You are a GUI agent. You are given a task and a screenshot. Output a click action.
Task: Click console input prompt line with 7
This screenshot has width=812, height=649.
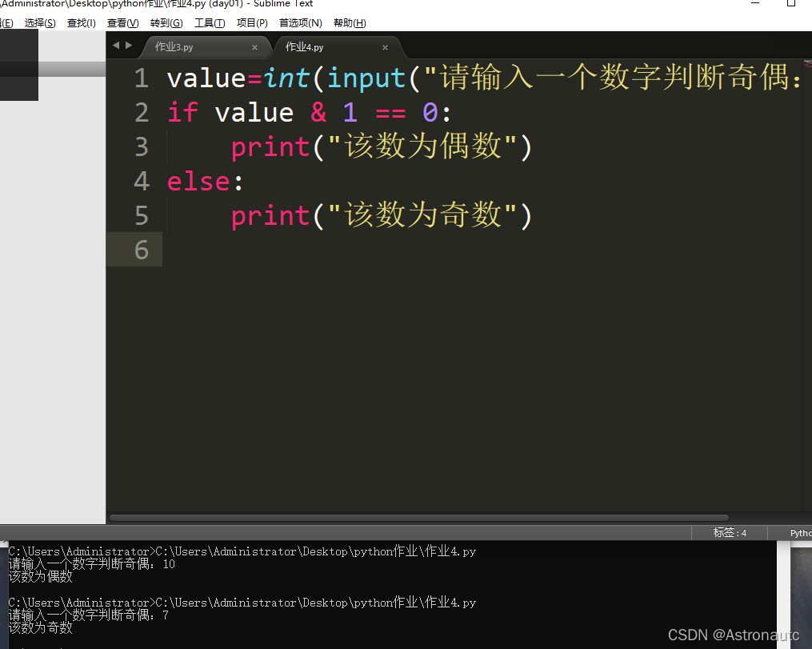[x=89, y=615]
